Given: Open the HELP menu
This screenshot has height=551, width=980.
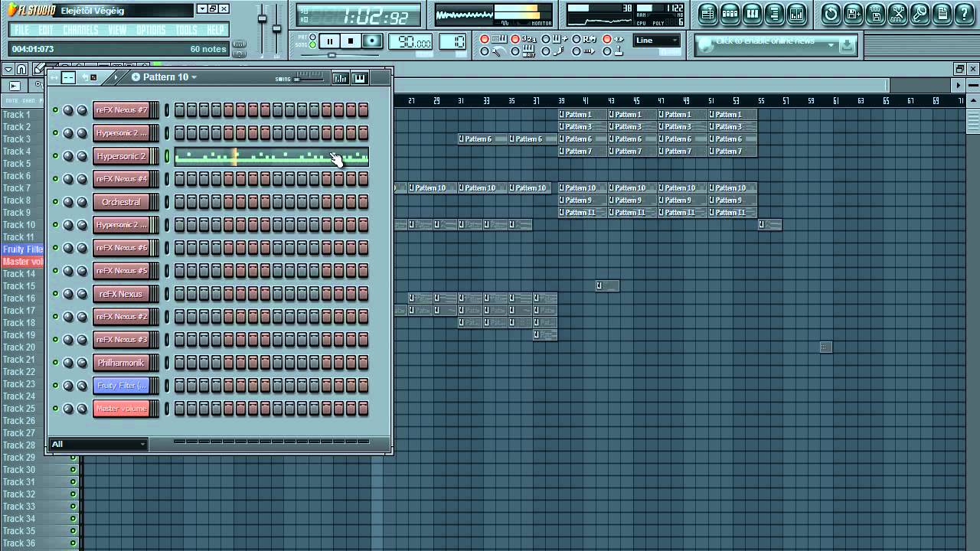Looking at the screenshot, I should pyautogui.click(x=216, y=30).
